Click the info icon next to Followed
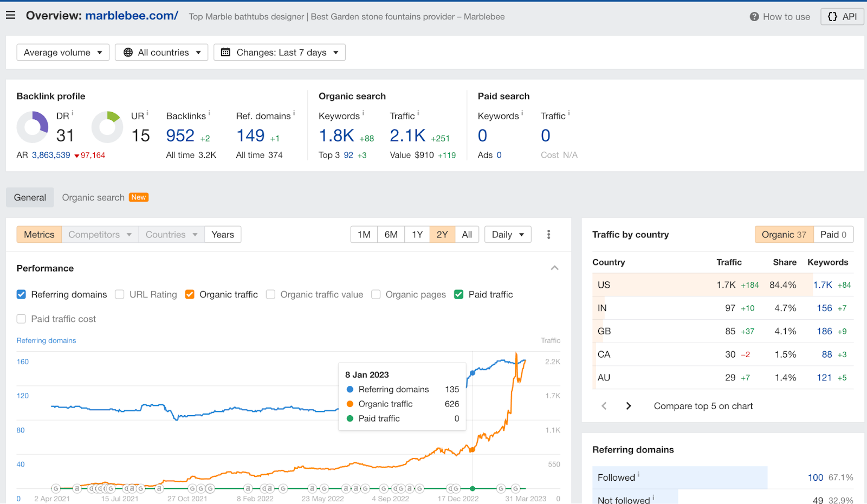The image size is (867, 504). click(x=638, y=475)
